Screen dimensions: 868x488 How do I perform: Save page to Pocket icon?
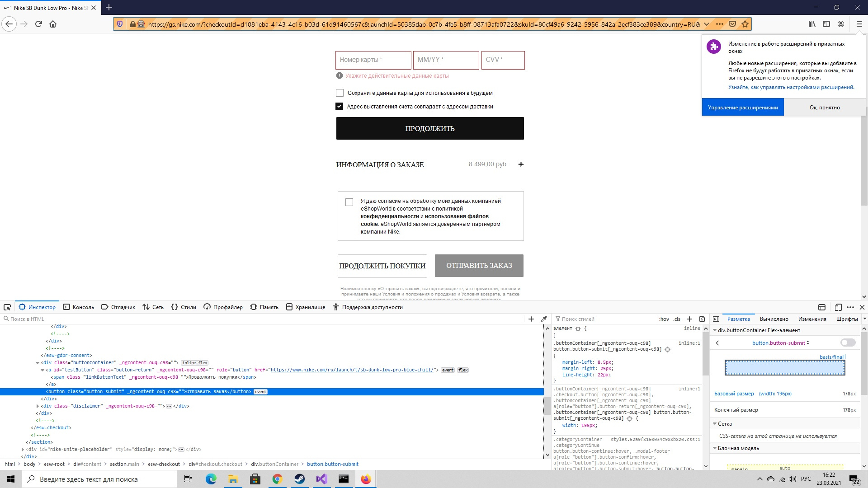pos(732,24)
